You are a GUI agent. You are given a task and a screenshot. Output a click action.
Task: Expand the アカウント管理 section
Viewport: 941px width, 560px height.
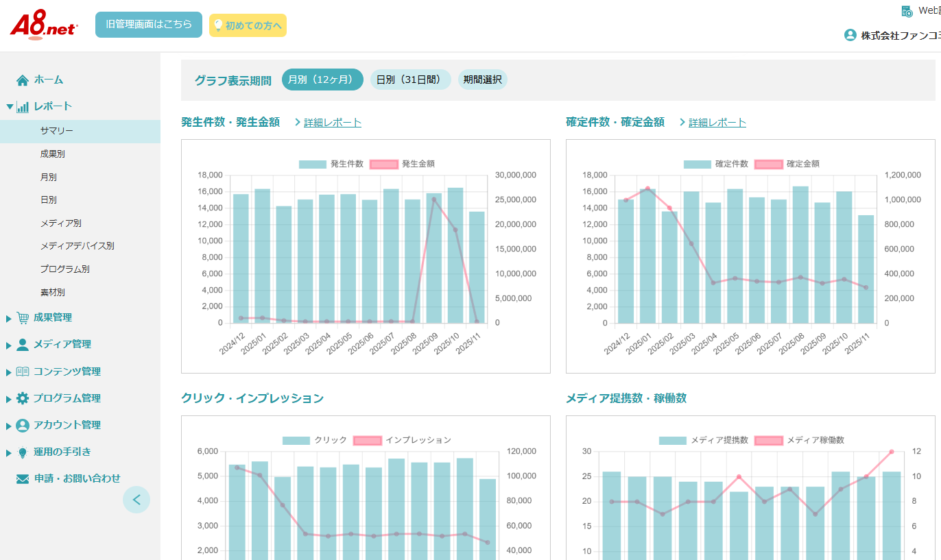(x=9, y=426)
